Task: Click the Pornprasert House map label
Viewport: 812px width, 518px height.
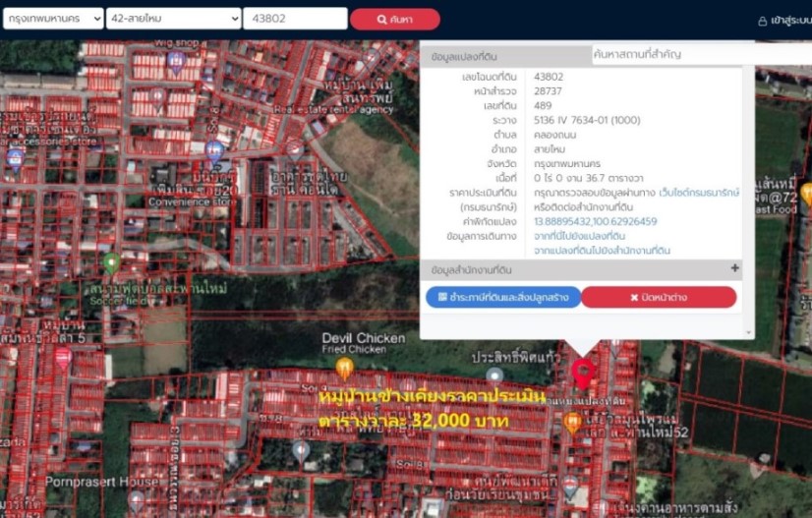Action: click(101, 482)
